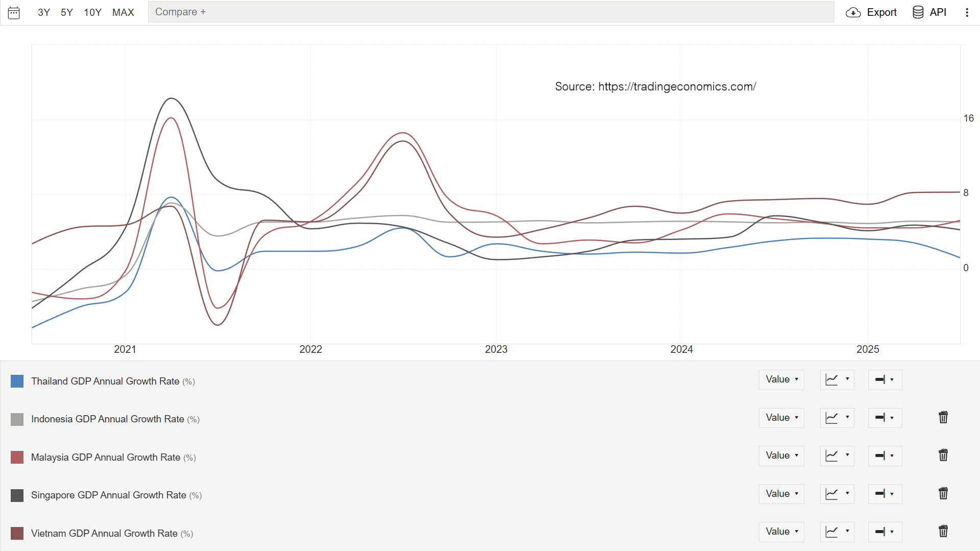Open chart type dropdown for Thailand
Screen dimensions: 980x551
836,380
